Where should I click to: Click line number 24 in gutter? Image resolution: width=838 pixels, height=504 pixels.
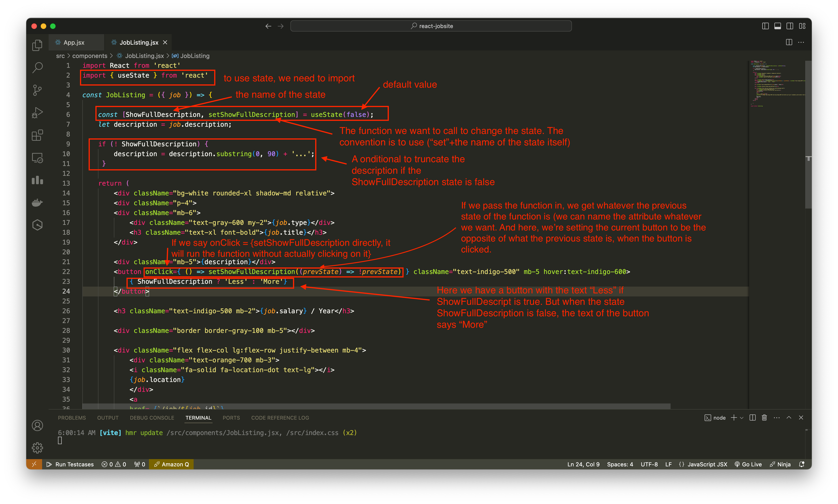(66, 292)
